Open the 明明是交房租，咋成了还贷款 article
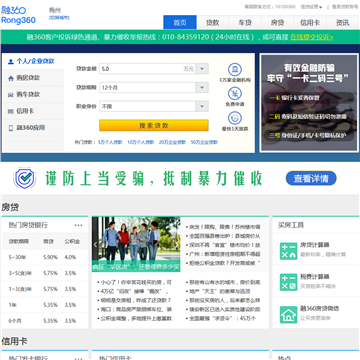 pos(136,300)
